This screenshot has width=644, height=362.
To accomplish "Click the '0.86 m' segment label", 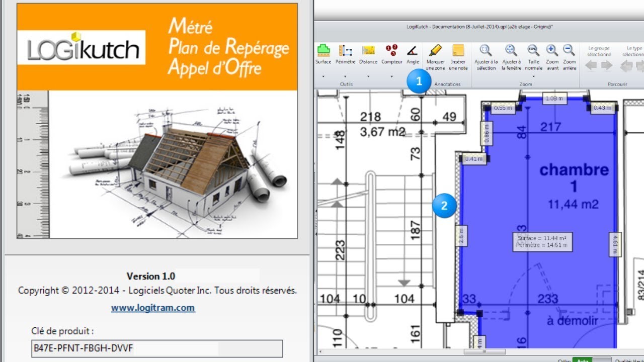I will click(487, 134).
